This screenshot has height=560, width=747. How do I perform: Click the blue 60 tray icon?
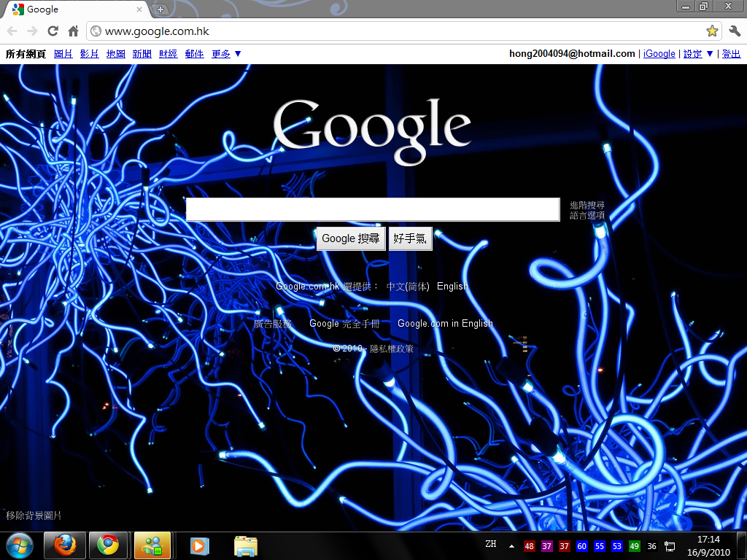coord(581,546)
